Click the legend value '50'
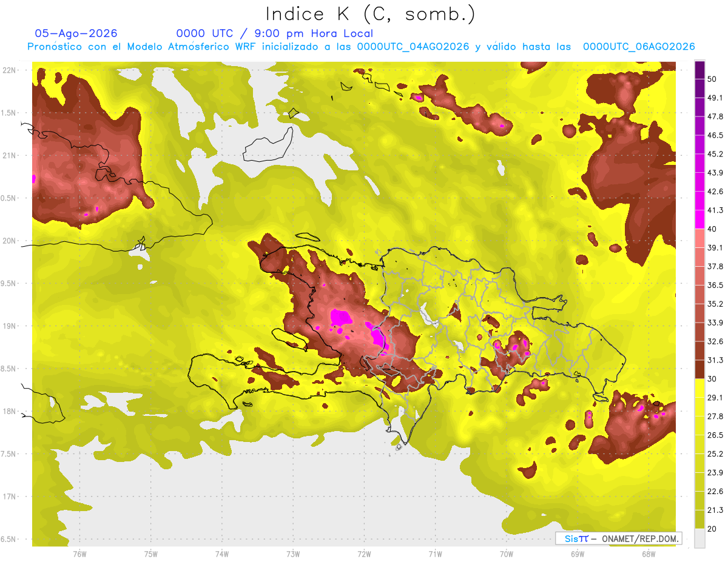 [713, 79]
